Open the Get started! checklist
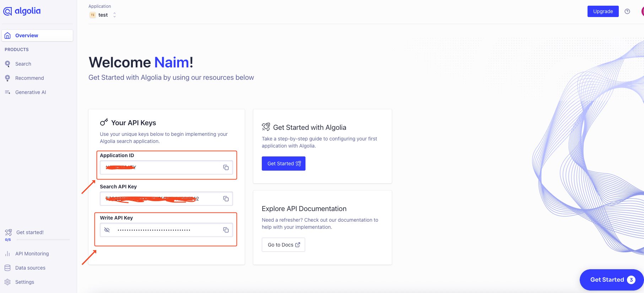 click(x=30, y=232)
